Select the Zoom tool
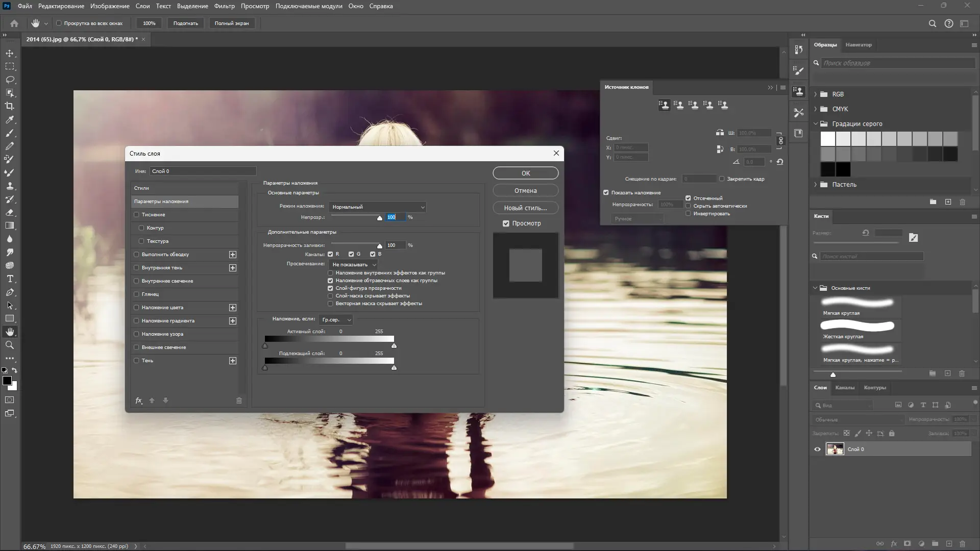This screenshot has width=980, height=551. (x=10, y=345)
